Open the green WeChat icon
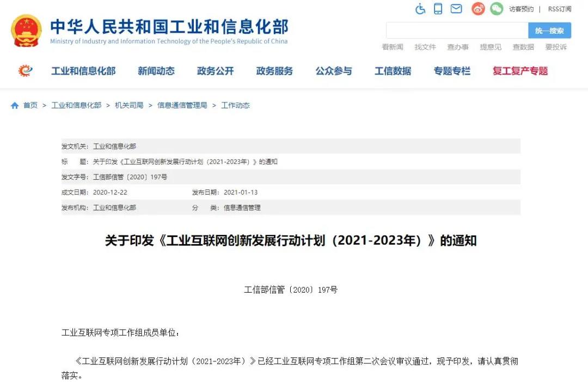The height and width of the screenshot is (382, 588). click(497, 9)
